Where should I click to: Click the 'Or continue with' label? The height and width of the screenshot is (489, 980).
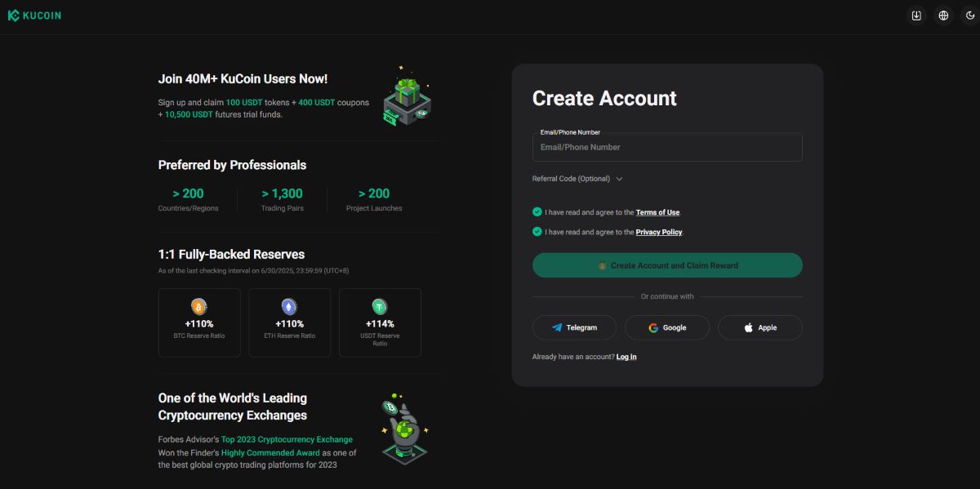pos(667,296)
